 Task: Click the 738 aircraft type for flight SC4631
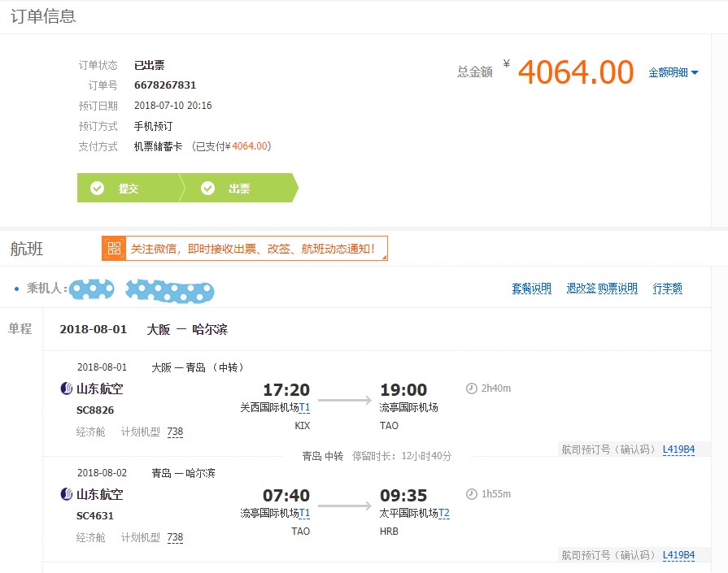coord(175,537)
